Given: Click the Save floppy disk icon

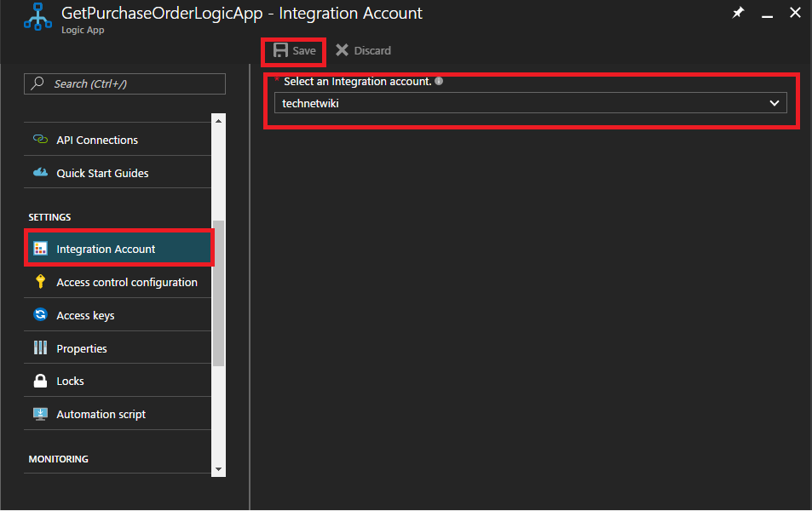Looking at the screenshot, I should coord(280,50).
